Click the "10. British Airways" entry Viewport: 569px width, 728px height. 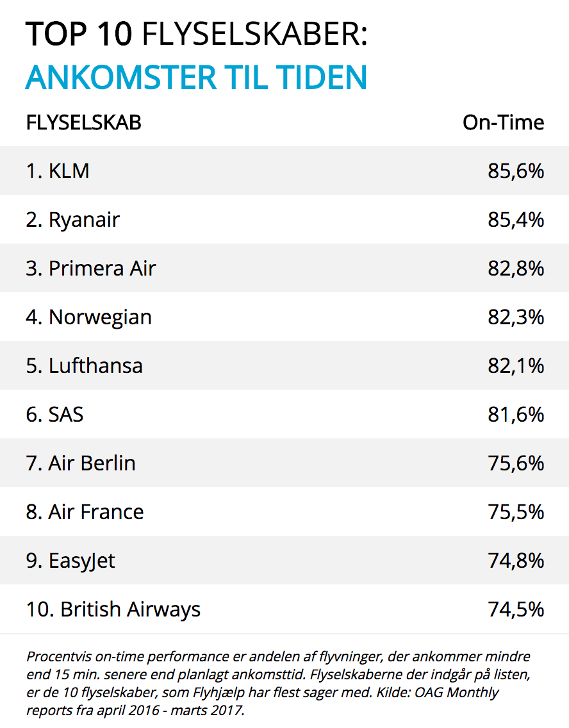tap(113, 609)
